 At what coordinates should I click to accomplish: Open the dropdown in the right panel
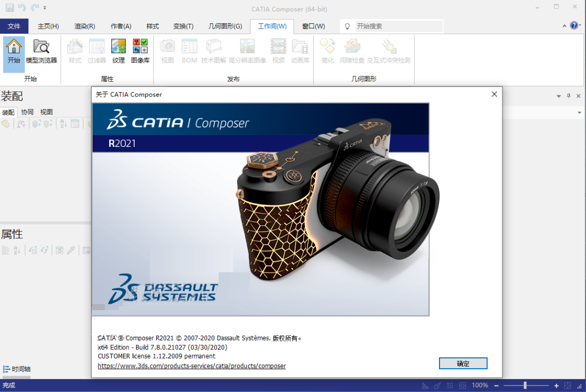click(x=579, y=112)
